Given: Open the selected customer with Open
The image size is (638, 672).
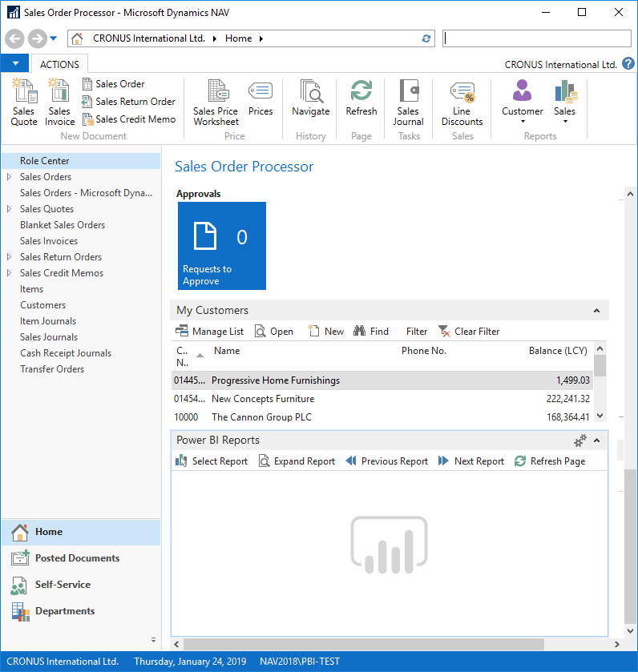Looking at the screenshot, I should pos(273,332).
